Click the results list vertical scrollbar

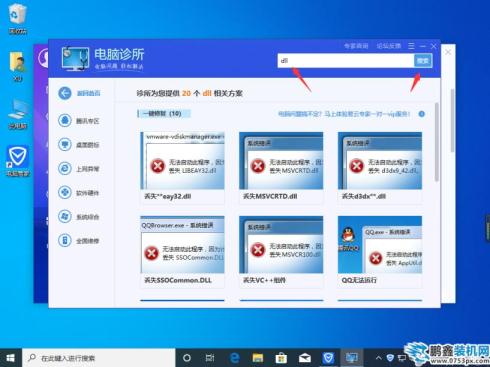pyautogui.click(x=437, y=142)
